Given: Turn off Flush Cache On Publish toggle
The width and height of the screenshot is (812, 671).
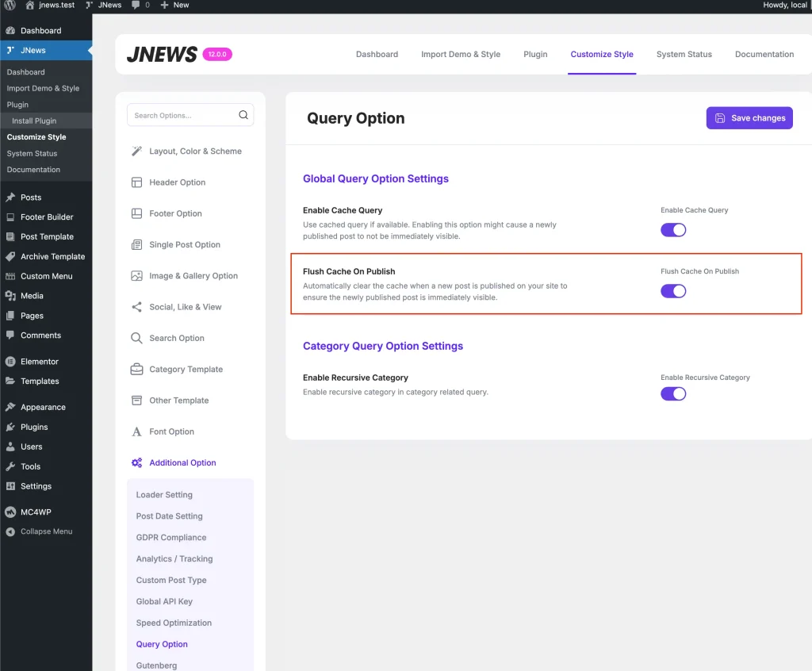Looking at the screenshot, I should (x=673, y=291).
